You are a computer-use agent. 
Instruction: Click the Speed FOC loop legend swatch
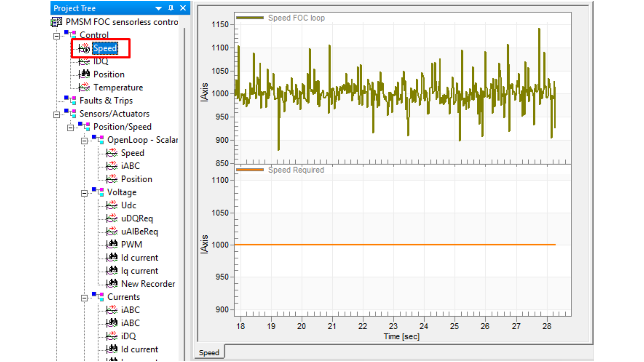point(250,18)
